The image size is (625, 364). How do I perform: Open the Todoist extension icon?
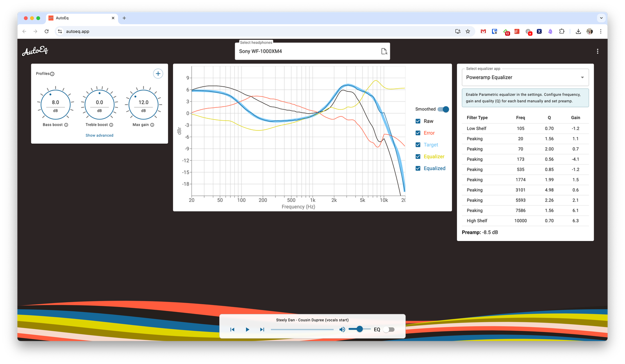(x=517, y=31)
